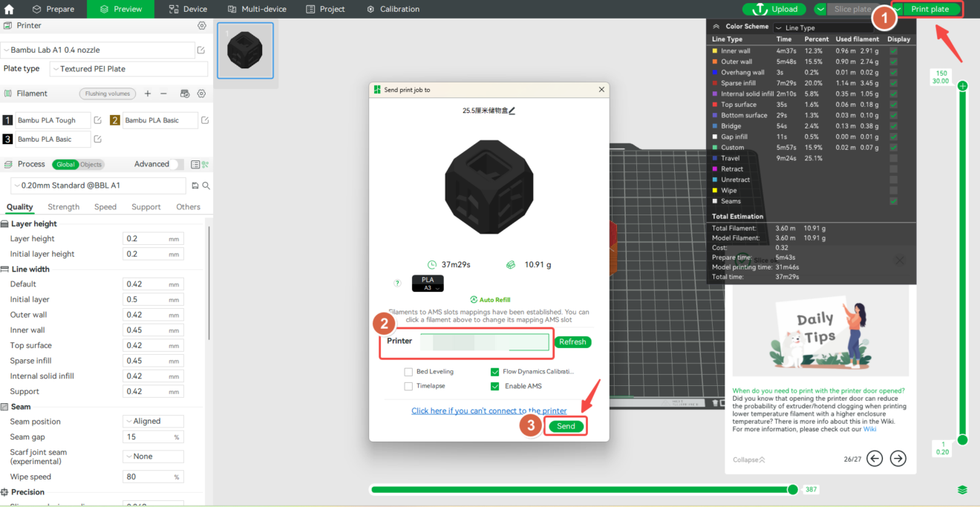Click the Home icon in the top bar
The image size is (980, 507).
(x=10, y=9)
